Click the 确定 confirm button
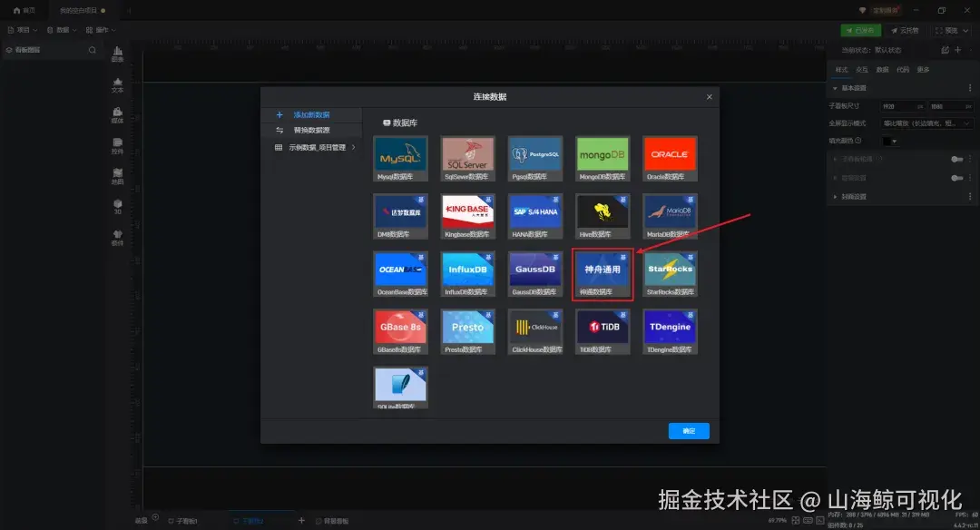Viewport: 980px width, 530px height. click(x=689, y=430)
